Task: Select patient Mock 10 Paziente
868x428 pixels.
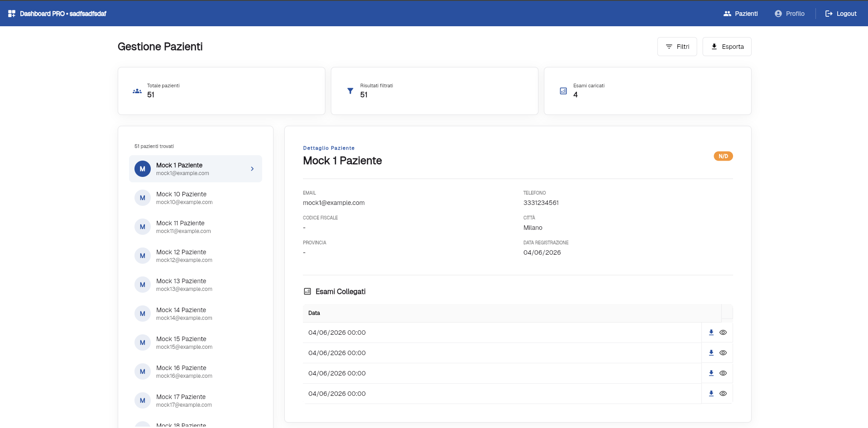Action: [196, 198]
